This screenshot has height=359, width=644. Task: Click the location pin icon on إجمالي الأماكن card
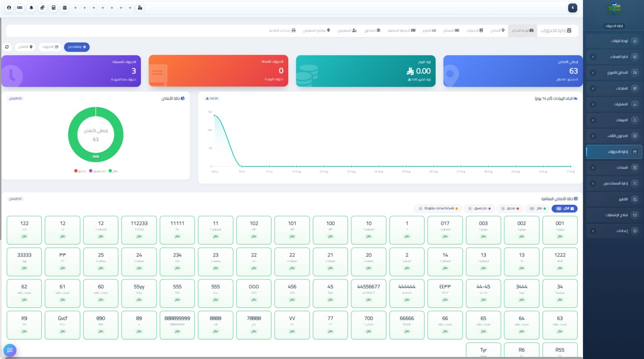tap(450, 75)
